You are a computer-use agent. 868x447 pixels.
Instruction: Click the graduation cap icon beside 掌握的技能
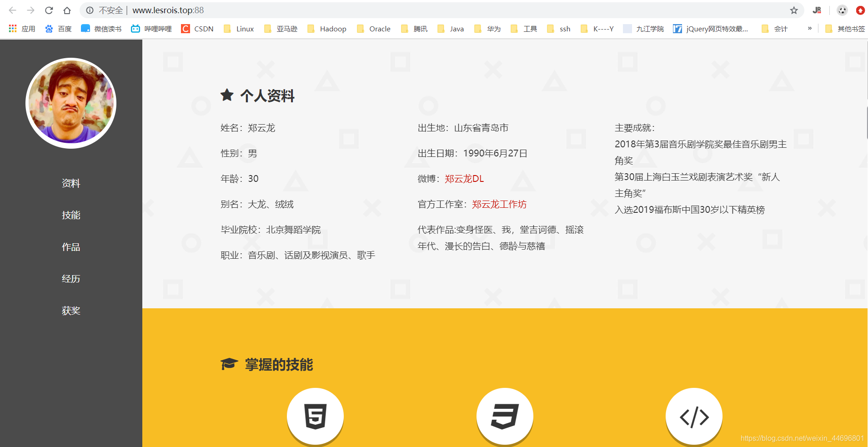[229, 364]
